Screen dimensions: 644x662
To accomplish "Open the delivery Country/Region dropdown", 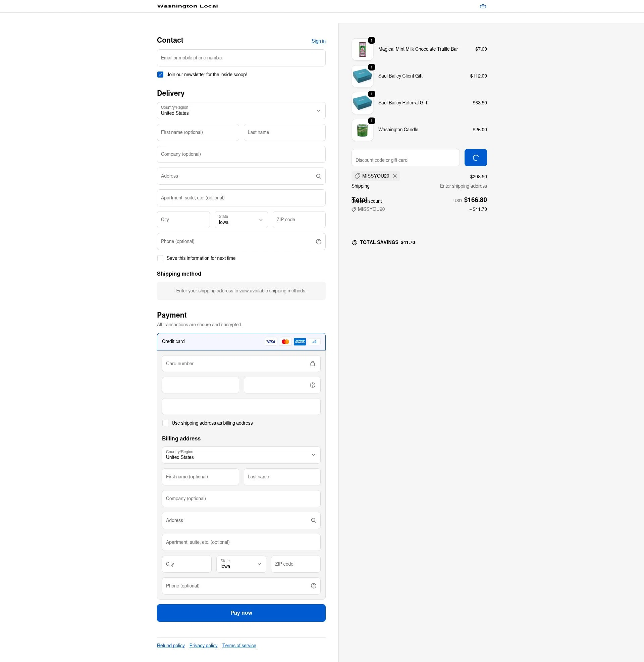I will pos(241,111).
